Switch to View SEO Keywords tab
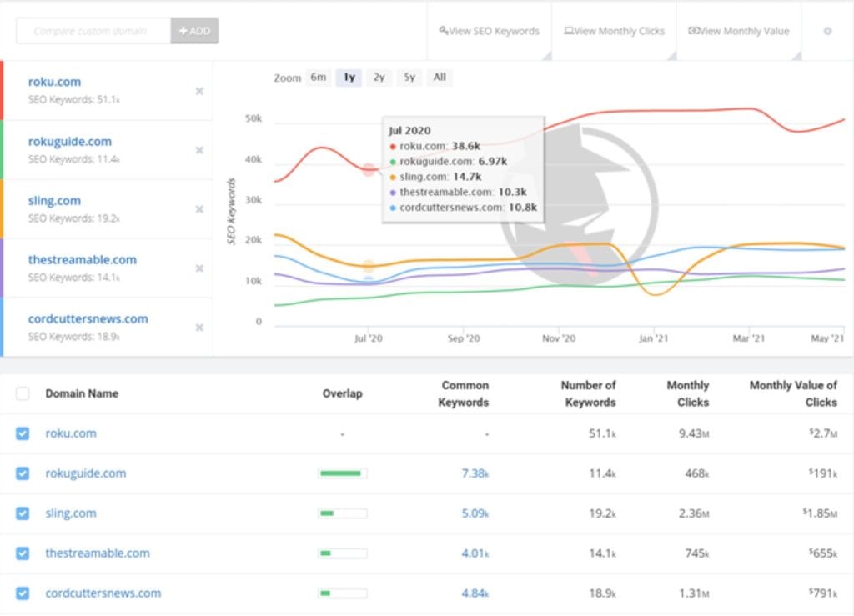This screenshot has height=616, width=854. pyautogui.click(x=489, y=31)
